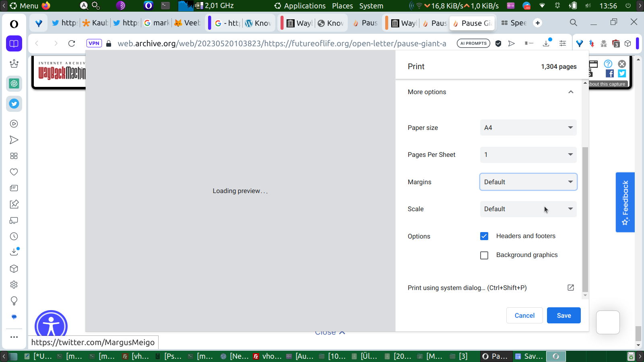Open the Easy Setup sliders icon
This screenshot has width=644, height=362.
coord(563,43)
